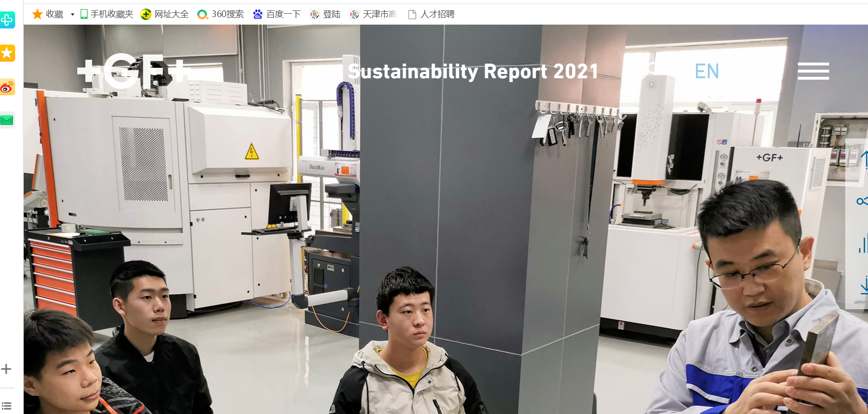Click the scroll-to-top arrow icon
The height and width of the screenshot is (414, 868).
[x=864, y=159]
